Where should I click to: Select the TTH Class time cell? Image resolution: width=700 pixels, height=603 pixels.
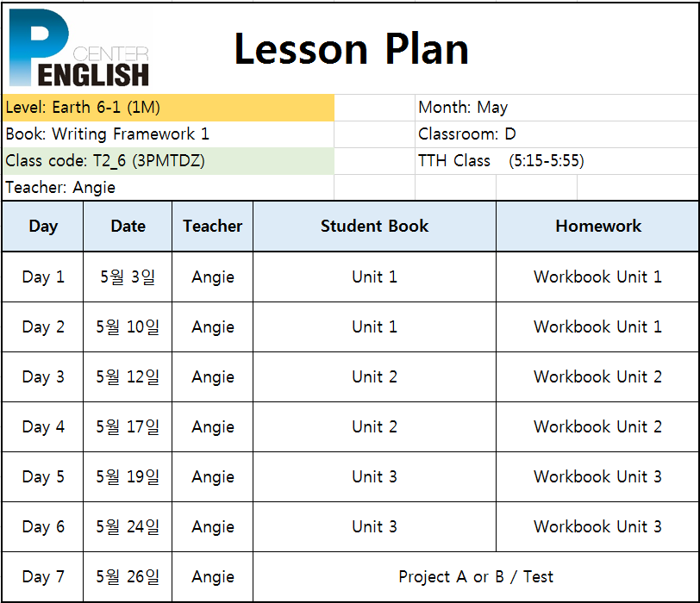[x=557, y=161]
